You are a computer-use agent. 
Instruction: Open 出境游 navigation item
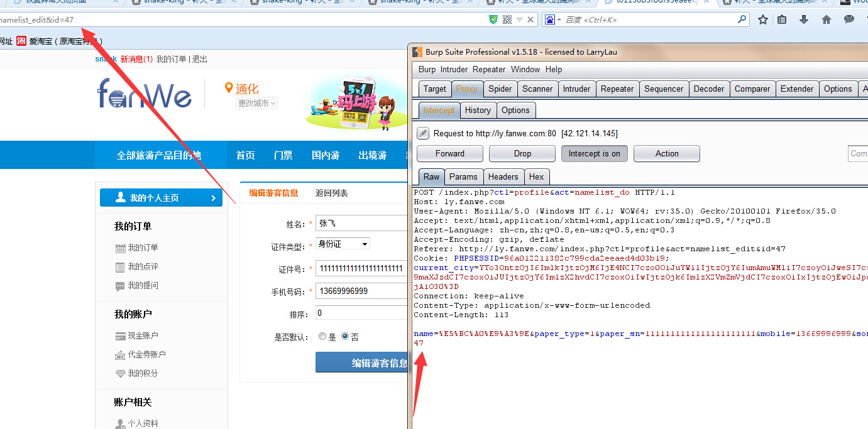click(x=372, y=155)
